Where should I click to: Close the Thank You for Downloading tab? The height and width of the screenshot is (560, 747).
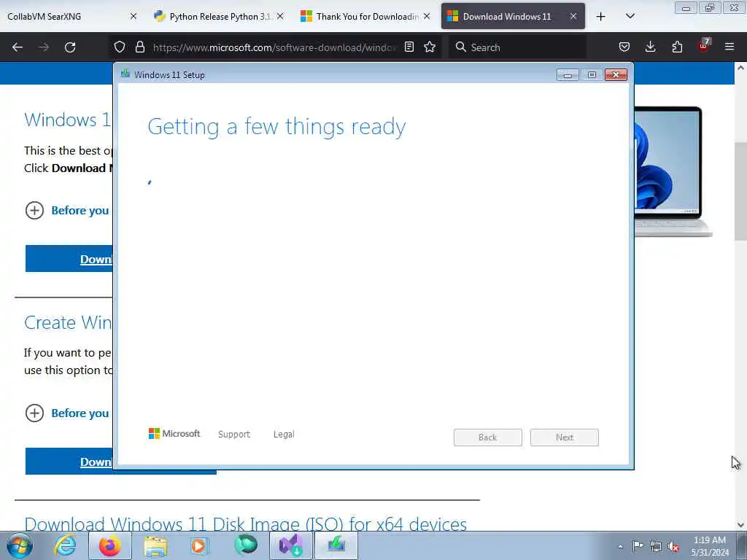427,16
